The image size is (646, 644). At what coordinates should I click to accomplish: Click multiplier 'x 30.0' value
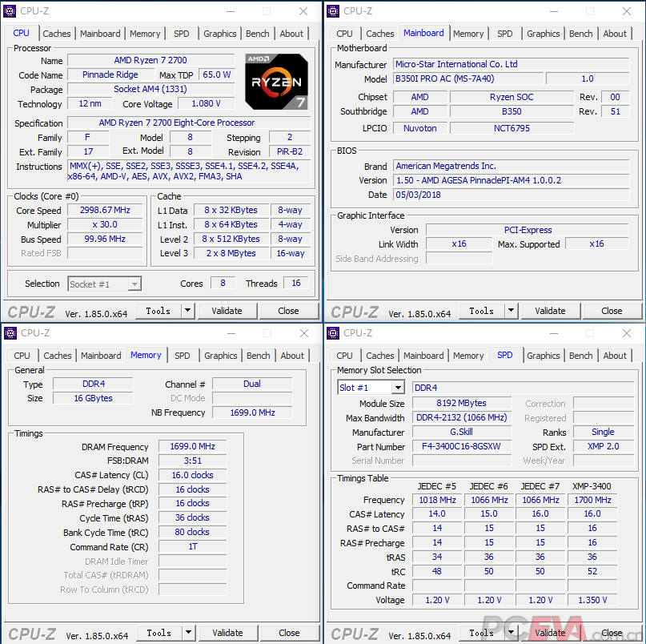pyautogui.click(x=105, y=225)
